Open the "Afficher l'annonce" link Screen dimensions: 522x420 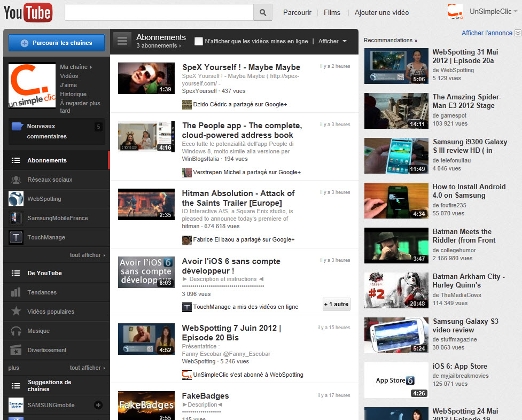tap(487, 33)
